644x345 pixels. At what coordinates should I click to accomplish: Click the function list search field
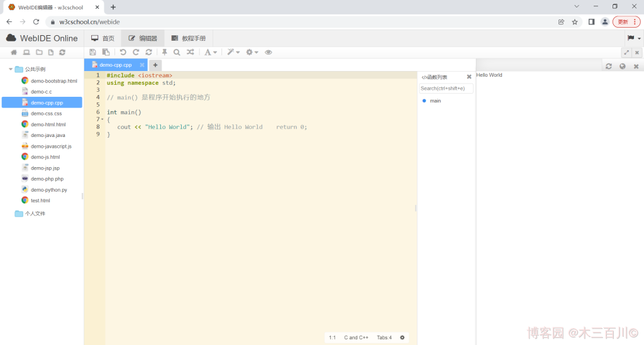(x=446, y=89)
